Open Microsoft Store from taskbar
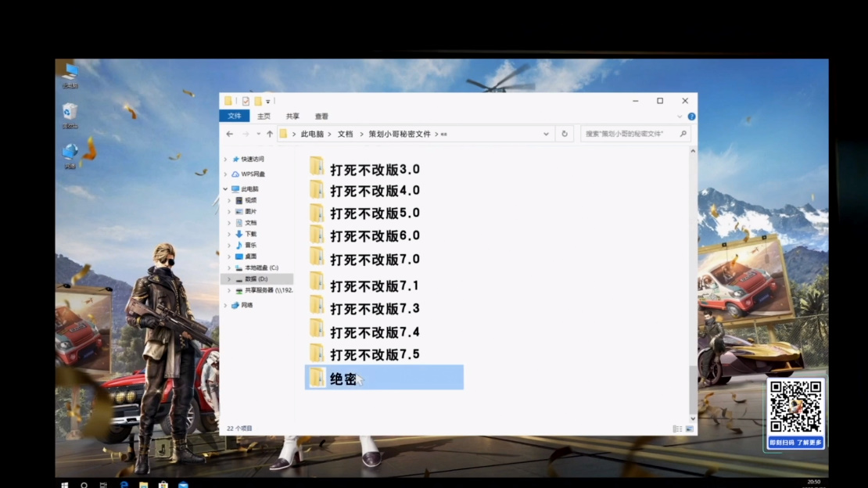Image resolution: width=868 pixels, height=488 pixels. coord(163,485)
